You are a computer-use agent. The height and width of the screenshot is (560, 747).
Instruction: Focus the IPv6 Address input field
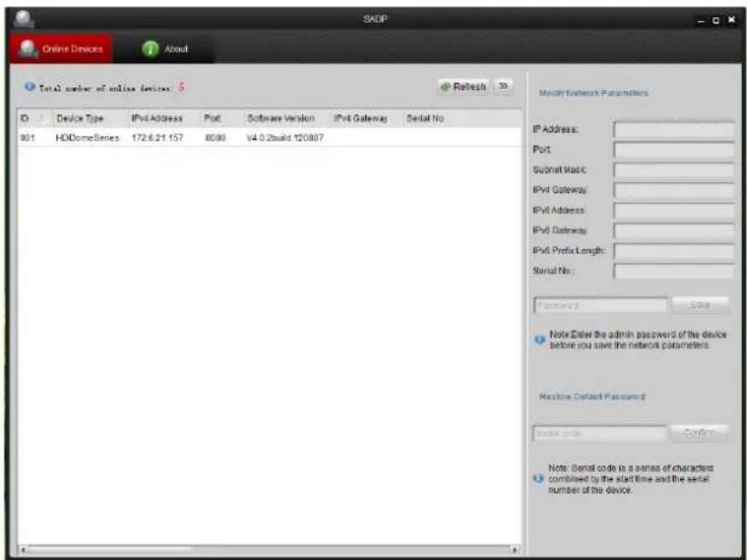pyautogui.click(x=673, y=211)
